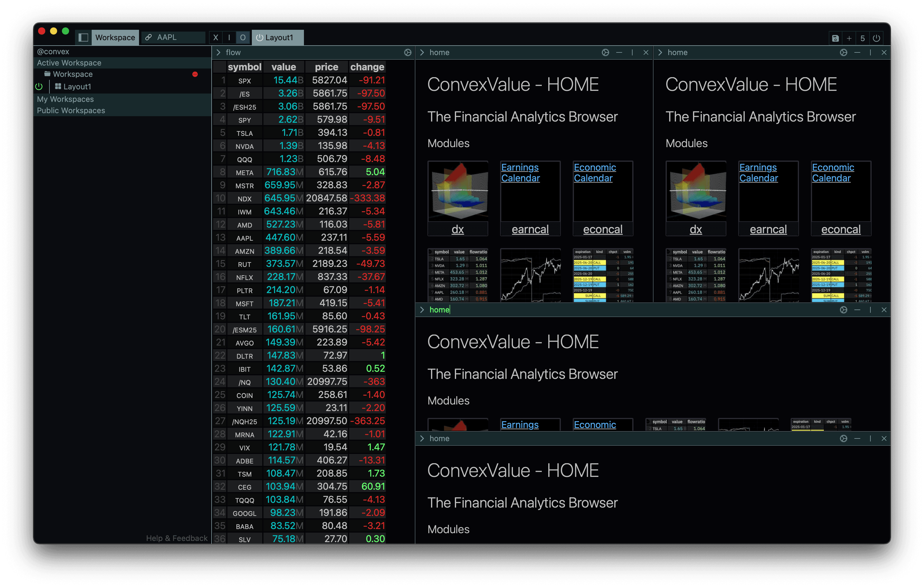The image size is (924, 588).
Task: Click the power icon in top-right toolbar
Action: click(876, 38)
